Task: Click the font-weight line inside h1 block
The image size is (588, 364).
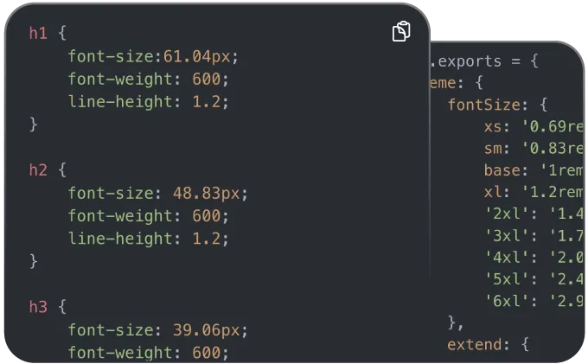Action: tap(148, 79)
